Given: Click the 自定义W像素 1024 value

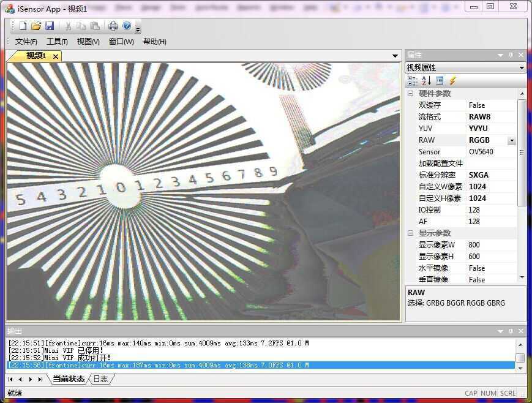Looking at the screenshot, I should click(x=492, y=187).
